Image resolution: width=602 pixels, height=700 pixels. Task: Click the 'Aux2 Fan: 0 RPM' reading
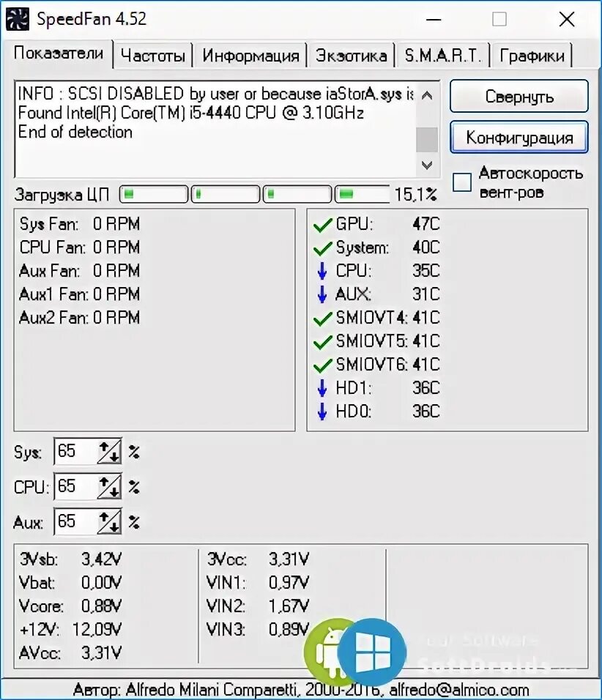tap(80, 318)
